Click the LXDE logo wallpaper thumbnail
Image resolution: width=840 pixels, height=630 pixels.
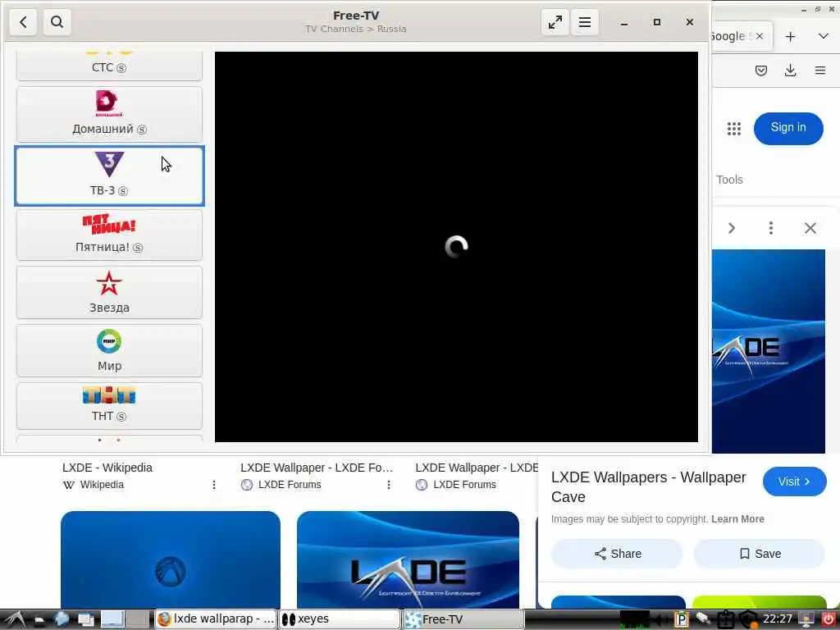tap(408, 559)
